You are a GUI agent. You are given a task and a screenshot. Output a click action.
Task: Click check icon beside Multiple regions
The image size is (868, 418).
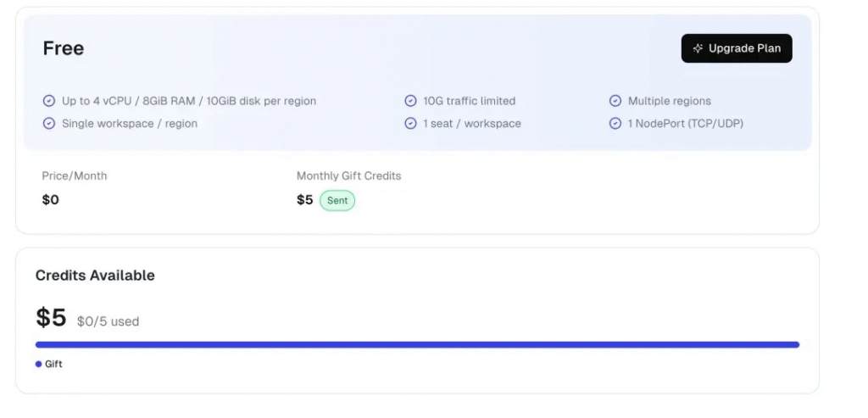pyautogui.click(x=615, y=101)
